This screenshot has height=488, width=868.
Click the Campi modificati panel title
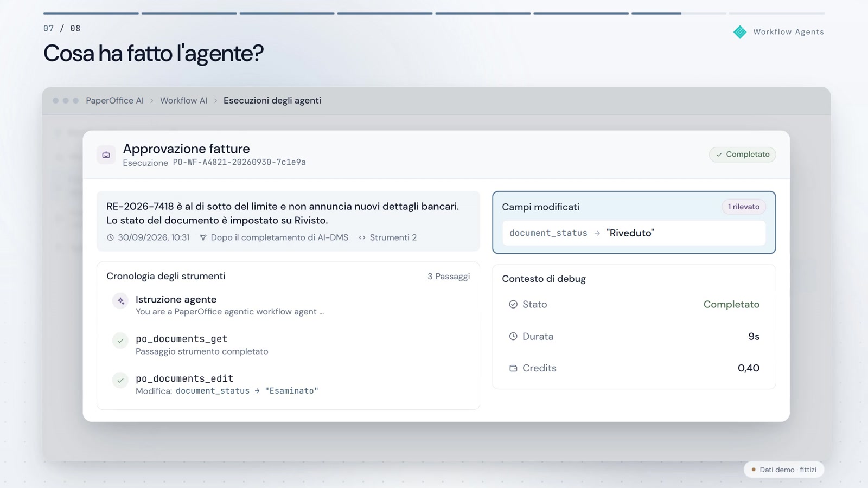tap(540, 207)
